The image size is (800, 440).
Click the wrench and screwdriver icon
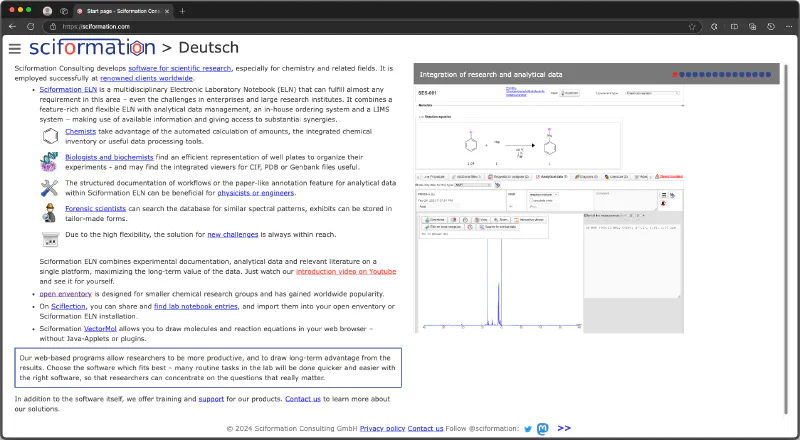(x=49, y=188)
